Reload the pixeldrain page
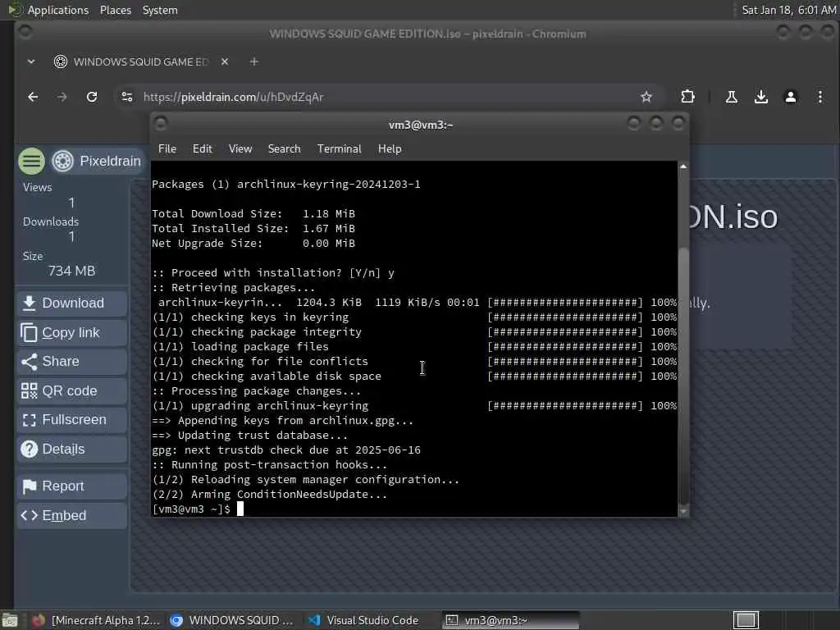The image size is (840, 630). point(92,97)
